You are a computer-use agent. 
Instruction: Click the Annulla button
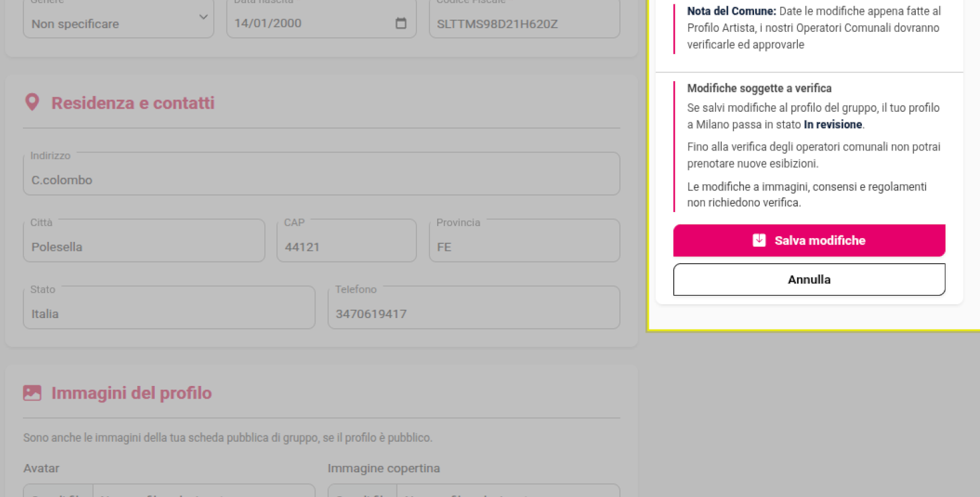[809, 279]
